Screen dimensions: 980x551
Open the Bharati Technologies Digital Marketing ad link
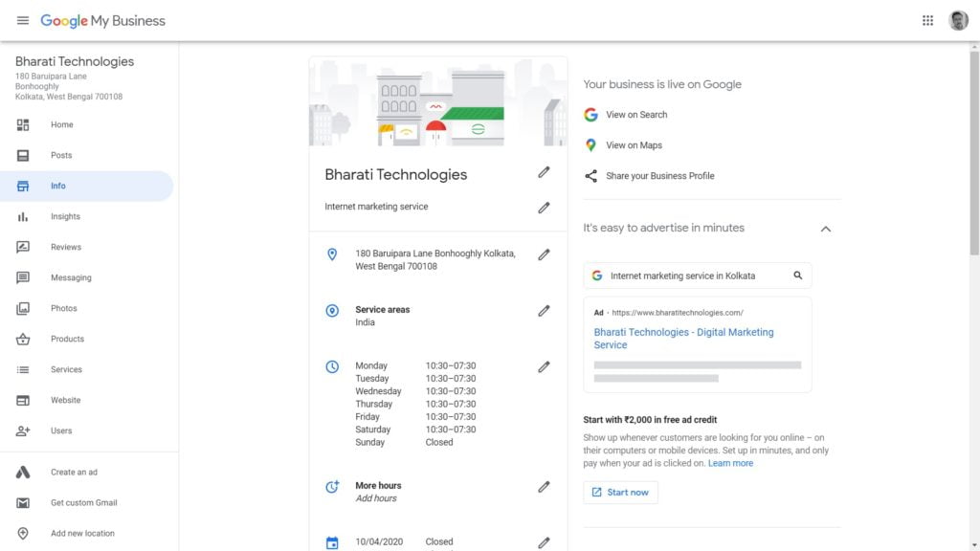tap(683, 339)
